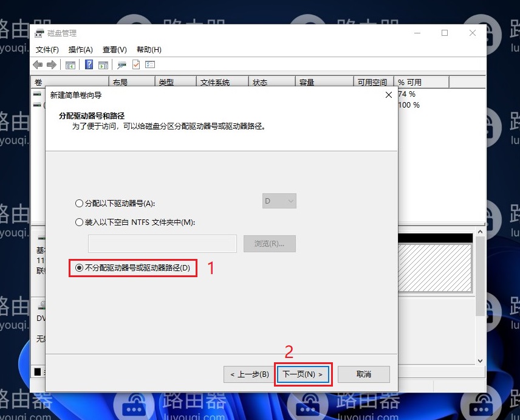Click the disk view vertical scrollbar thumb

(480, 276)
